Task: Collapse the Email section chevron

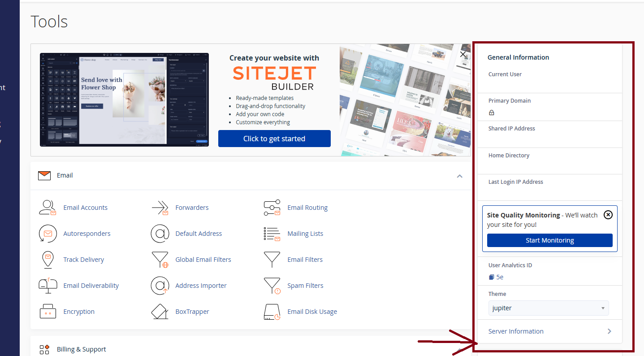Action: coord(459,176)
